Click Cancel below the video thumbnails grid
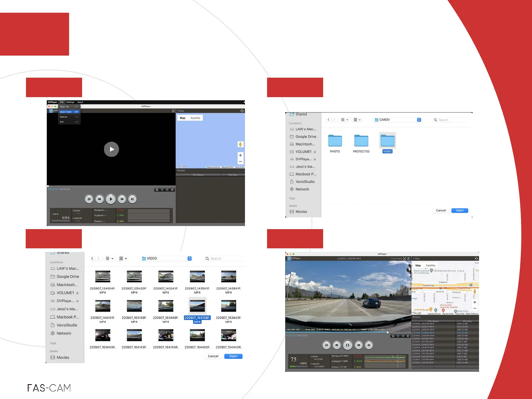532x399 pixels. click(213, 356)
